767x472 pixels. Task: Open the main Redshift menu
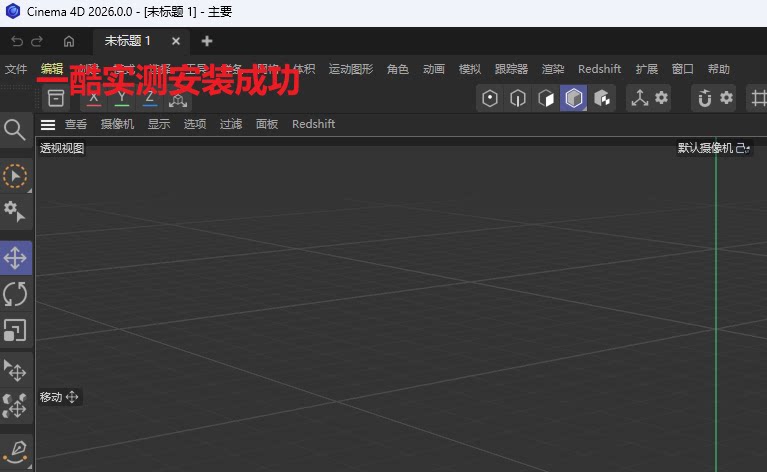(x=599, y=69)
